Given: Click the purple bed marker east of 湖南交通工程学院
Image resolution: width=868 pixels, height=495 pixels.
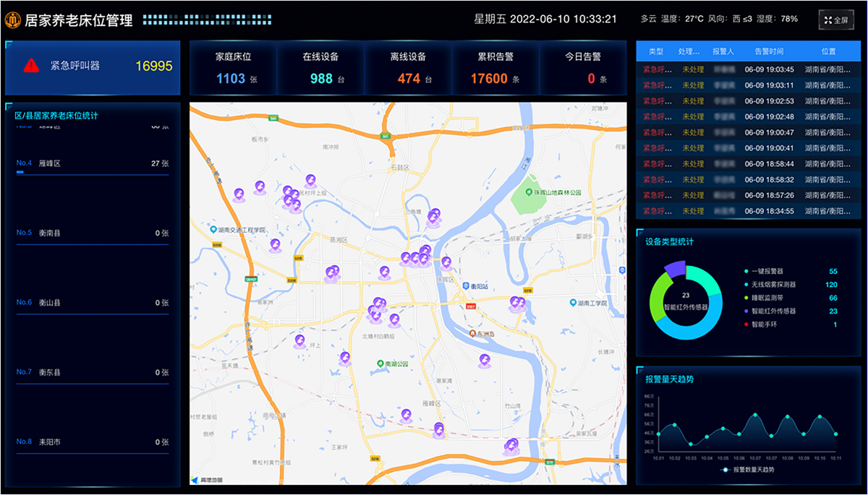Looking at the screenshot, I should pos(276,246).
